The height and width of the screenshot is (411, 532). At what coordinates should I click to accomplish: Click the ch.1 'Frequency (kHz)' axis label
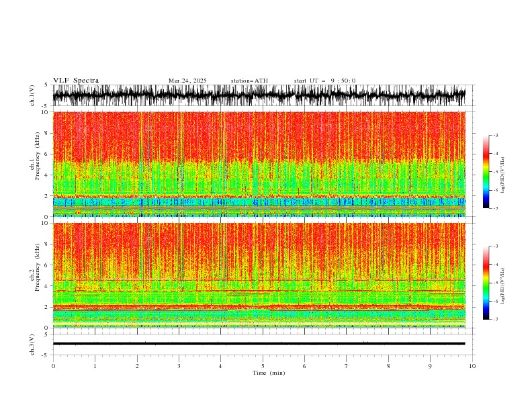[x=37, y=156]
